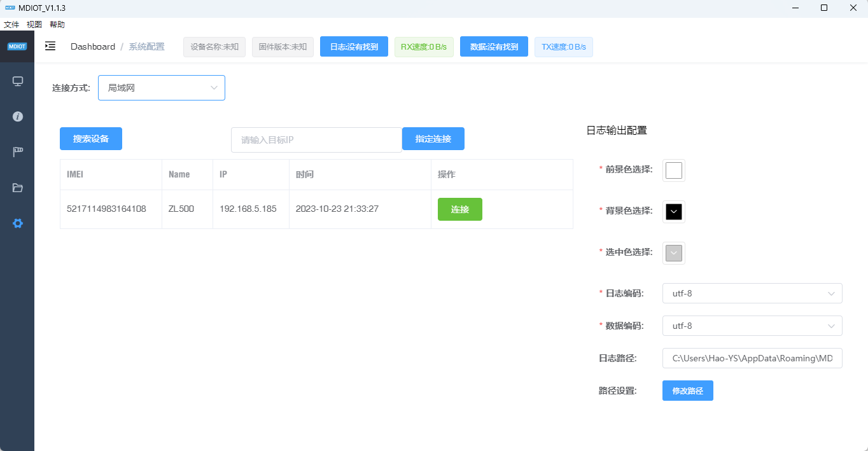Image resolution: width=868 pixels, height=451 pixels.
Task: Click the 搜索设备 search devices button
Action: [90, 139]
